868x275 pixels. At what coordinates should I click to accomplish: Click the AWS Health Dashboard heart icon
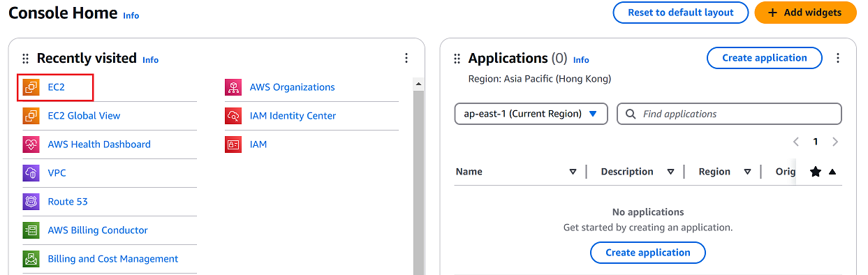[31, 144]
